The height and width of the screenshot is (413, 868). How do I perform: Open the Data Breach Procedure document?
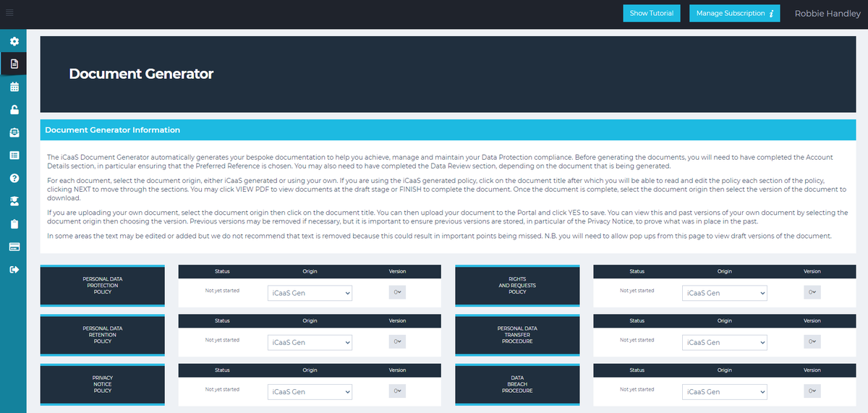[x=517, y=384]
